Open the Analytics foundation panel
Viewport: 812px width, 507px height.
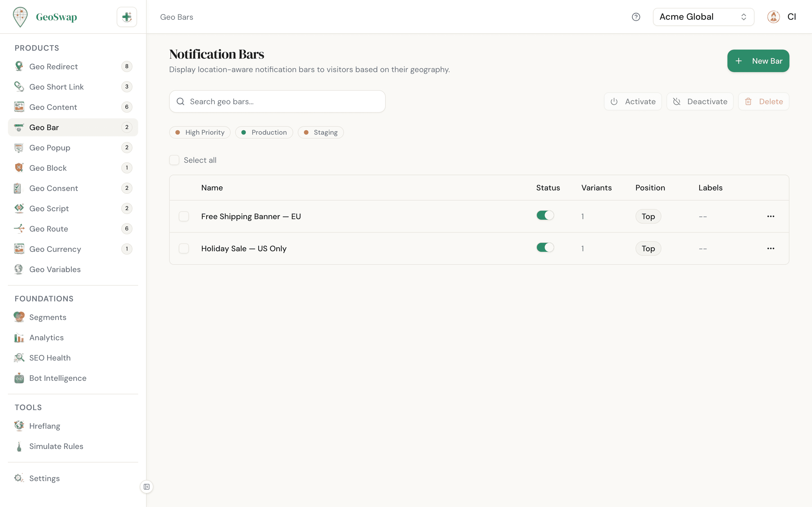tap(46, 338)
